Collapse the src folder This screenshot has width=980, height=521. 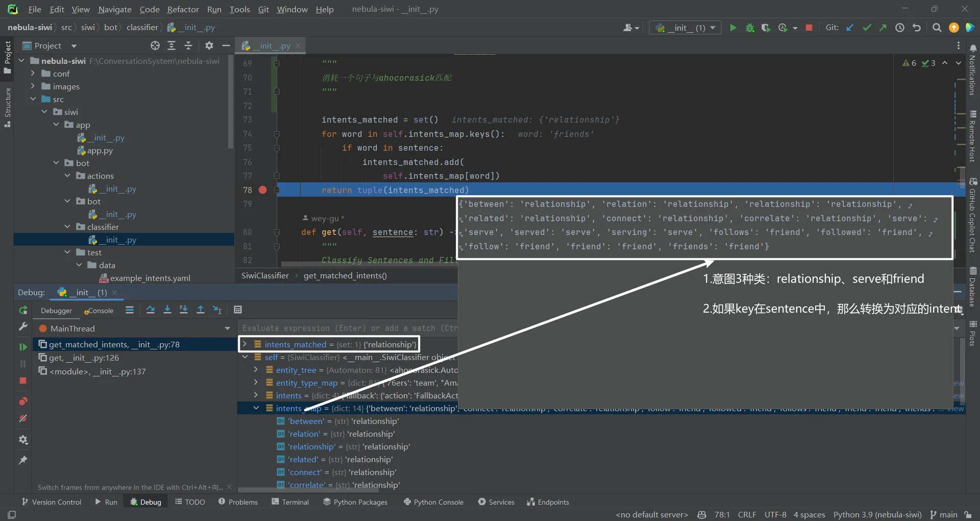click(x=33, y=99)
